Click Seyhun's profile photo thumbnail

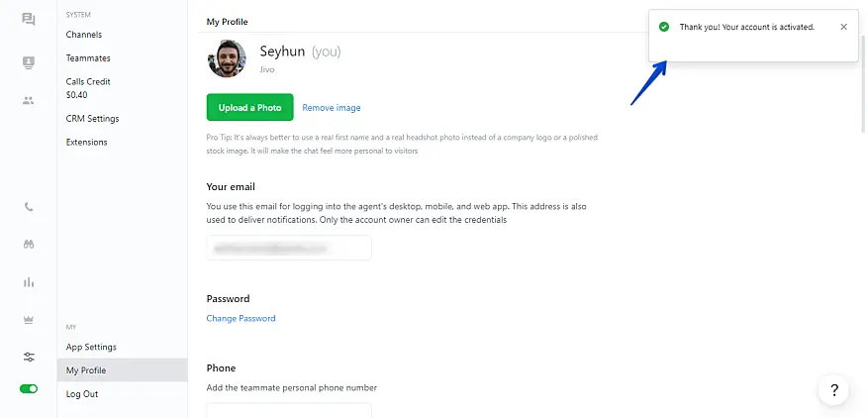(227, 59)
